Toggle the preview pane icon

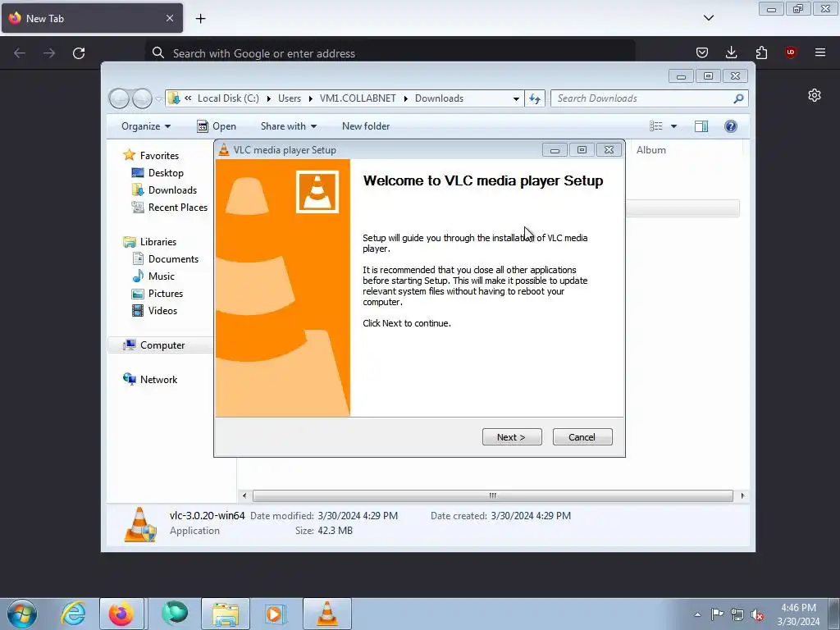(x=701, y=126)
